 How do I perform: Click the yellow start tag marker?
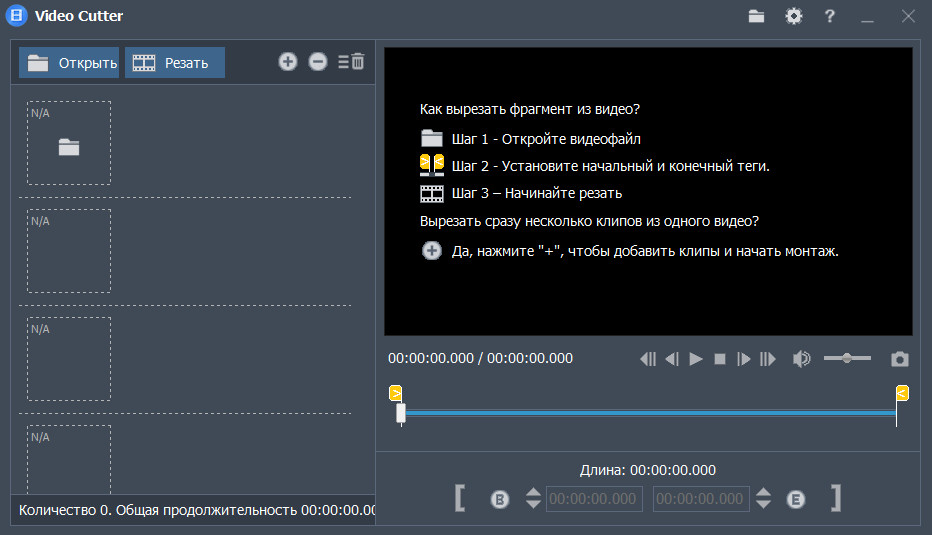pos(395,393)
